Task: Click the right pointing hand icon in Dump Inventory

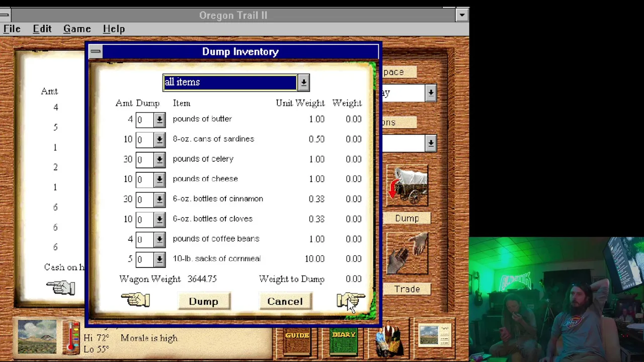Action: [351, 300]
